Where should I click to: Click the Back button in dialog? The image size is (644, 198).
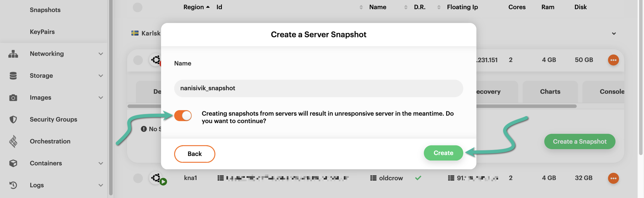click(x=195, y=154)
